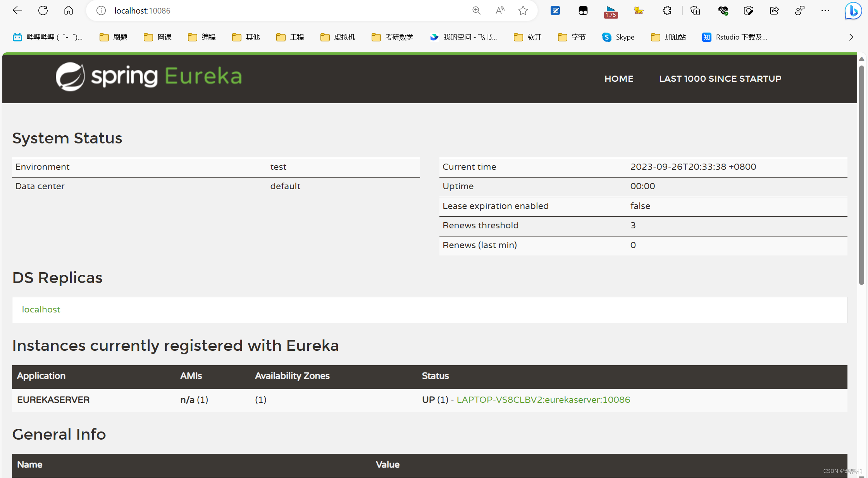Open LAPTOP-VS8CLBV2:eurekaserver:10086 instance link
The height and width of the screenshot is (478, 868).
click(543, 400)
